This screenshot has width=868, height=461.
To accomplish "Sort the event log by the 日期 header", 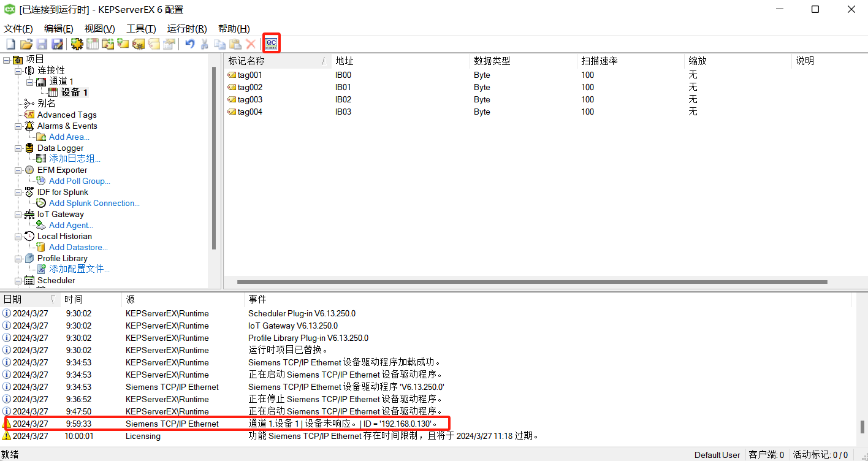I will (30, 299).
